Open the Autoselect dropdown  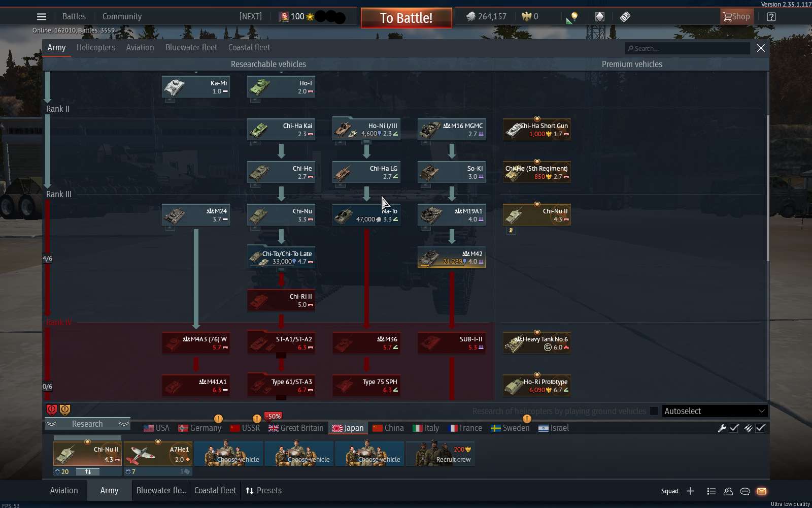point(715,411)
